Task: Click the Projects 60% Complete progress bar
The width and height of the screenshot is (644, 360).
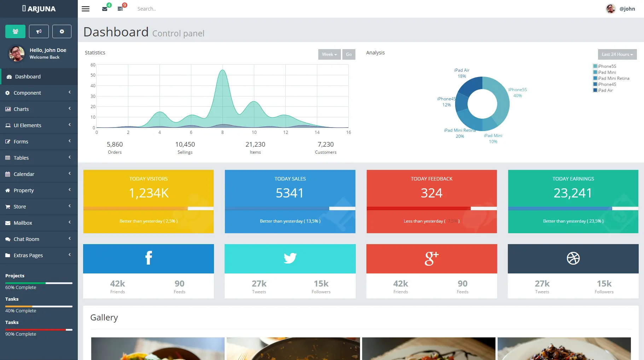Action: click(39, 283)
